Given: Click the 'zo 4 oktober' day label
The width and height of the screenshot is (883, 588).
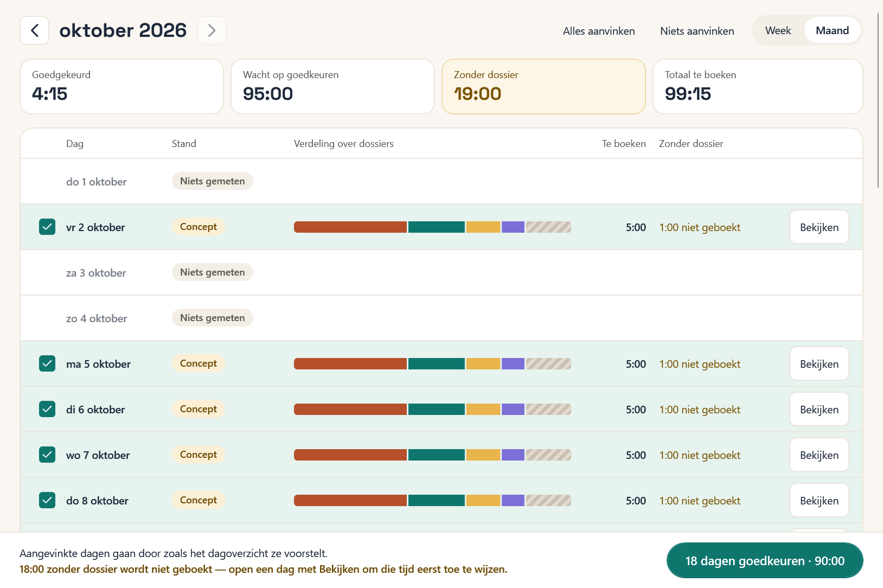Looking at the screenshot, I should point(97,318).
